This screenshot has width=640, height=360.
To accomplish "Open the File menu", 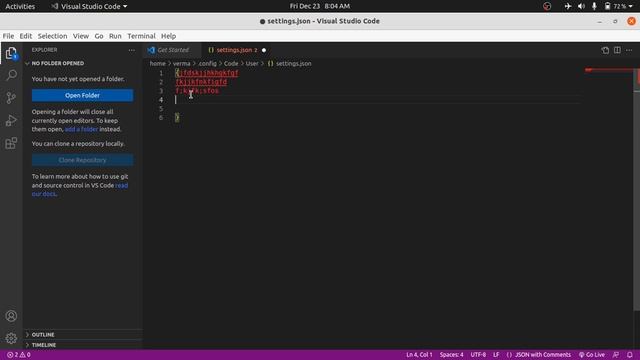I will tap(8, 36).
